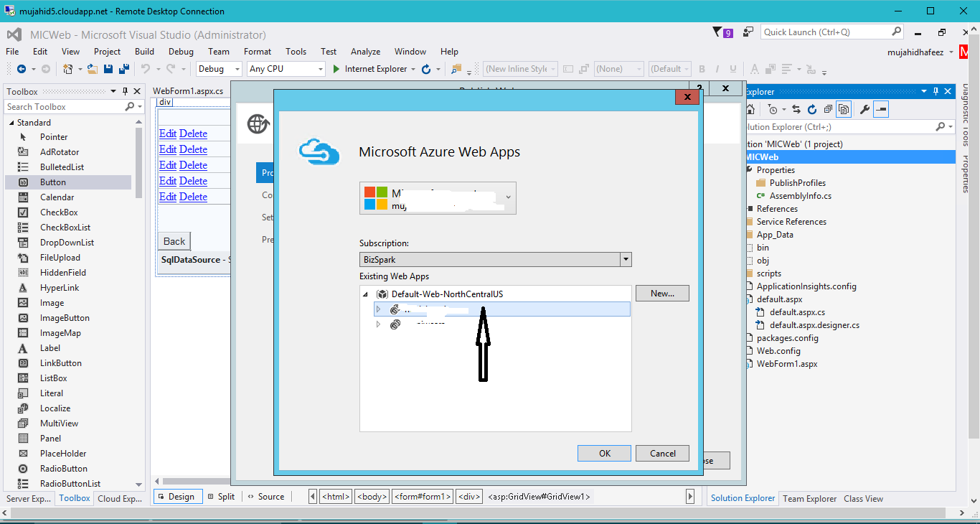Select Web.config in Solution Explorer

(778, 351)
